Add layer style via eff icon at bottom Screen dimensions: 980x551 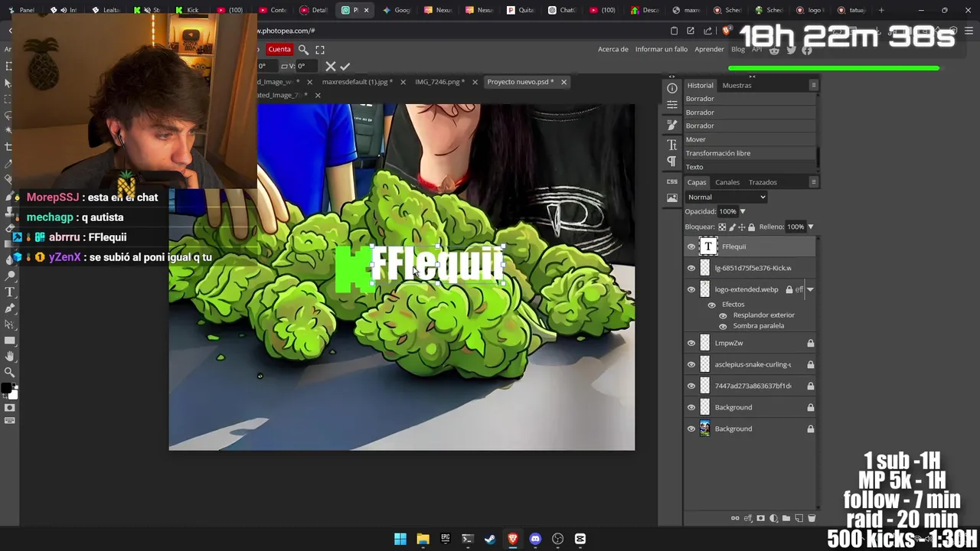point(748,518)
